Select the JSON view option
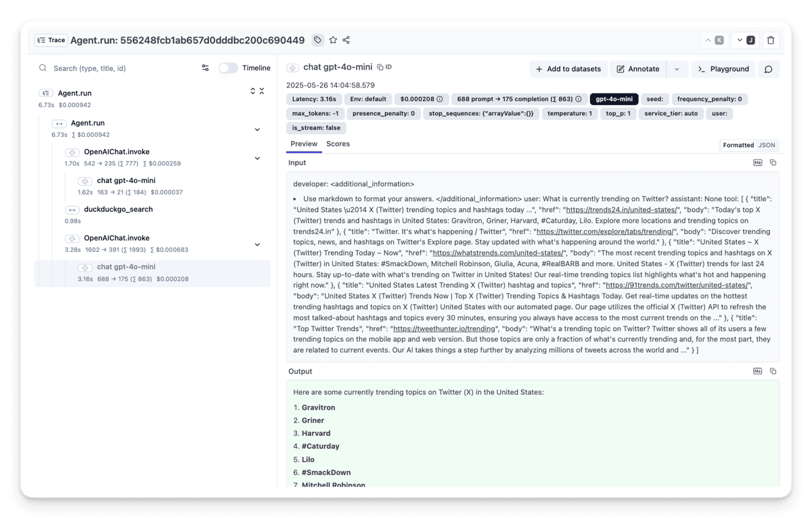 [x=766, y=145]
